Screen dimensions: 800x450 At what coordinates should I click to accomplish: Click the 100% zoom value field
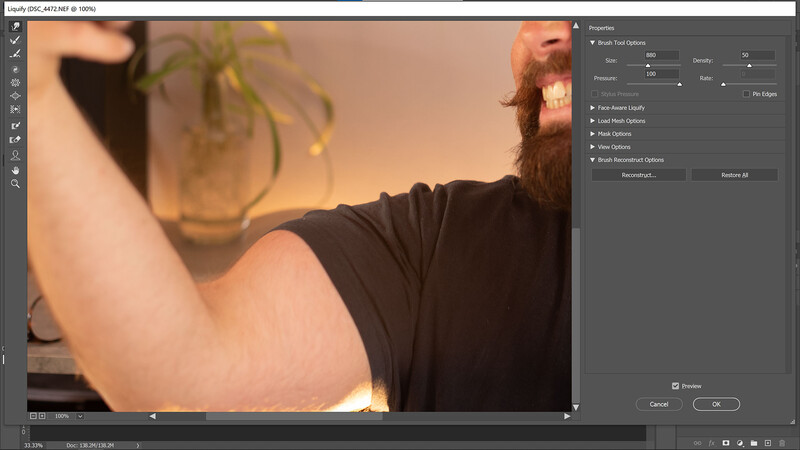(62, 416)
